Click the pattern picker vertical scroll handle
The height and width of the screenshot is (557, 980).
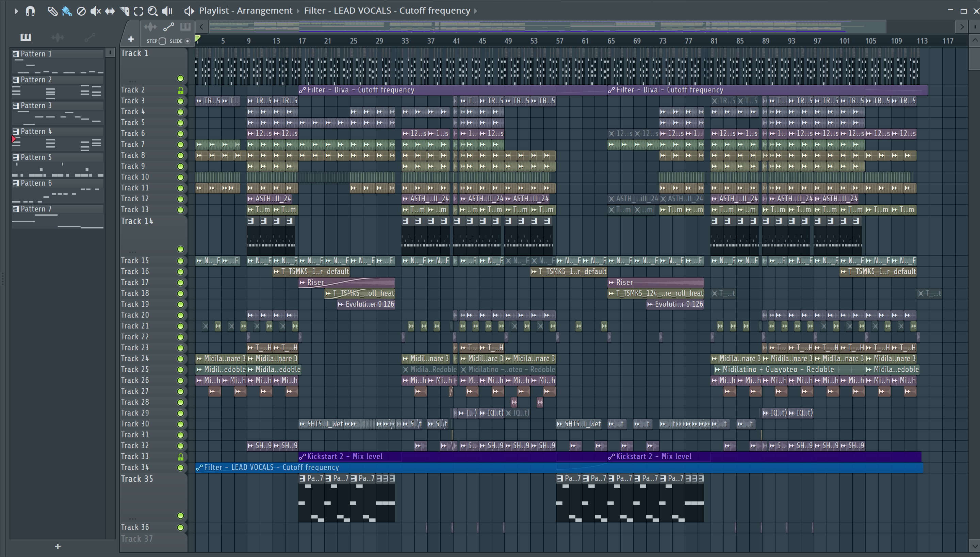(110, 52)
